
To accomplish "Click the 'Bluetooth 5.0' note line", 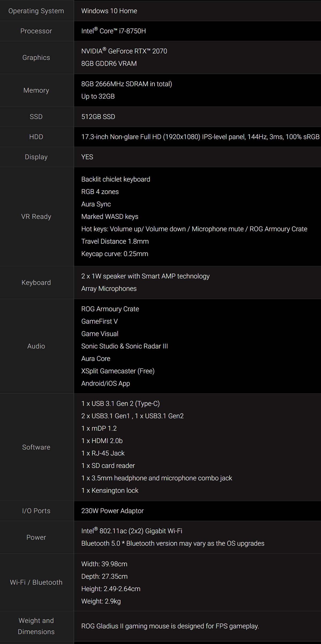I will click(173, 544).
